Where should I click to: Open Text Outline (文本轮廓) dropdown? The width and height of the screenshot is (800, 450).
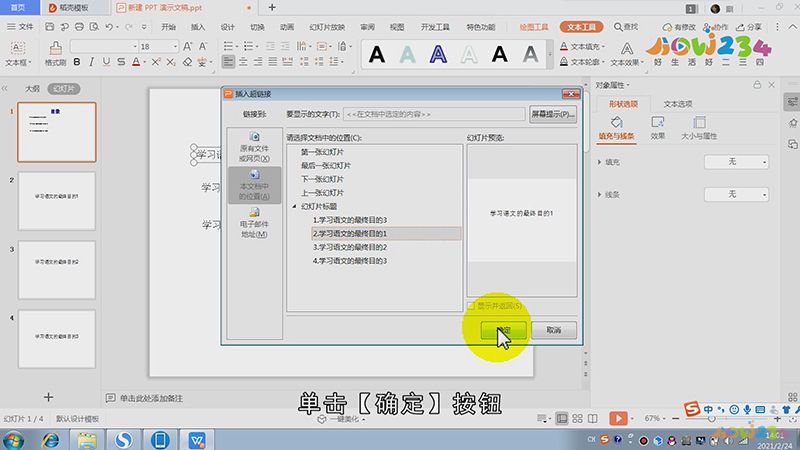[x=582, y=62]
